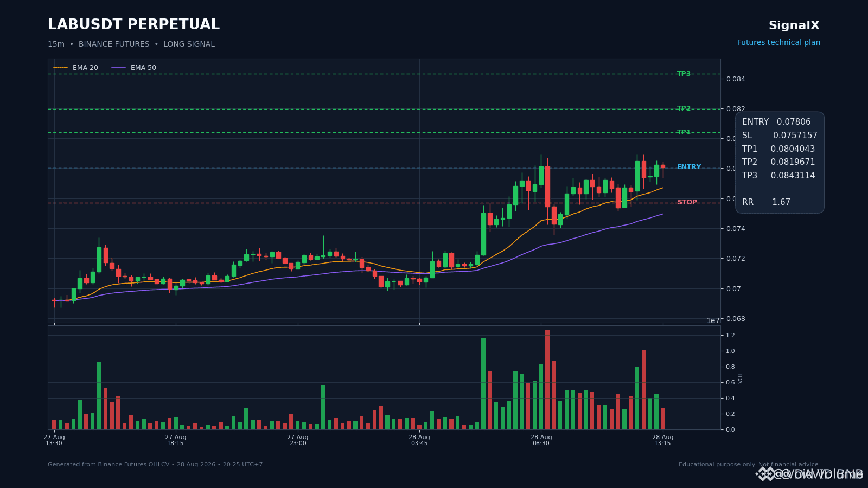Click the tallest red volume bar

pos(547,380)
